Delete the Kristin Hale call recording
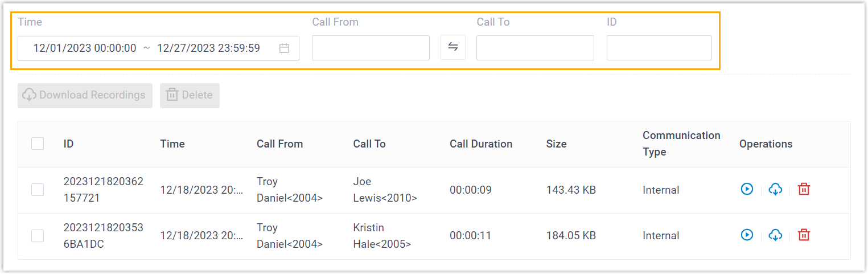 [x=804, y=235]
